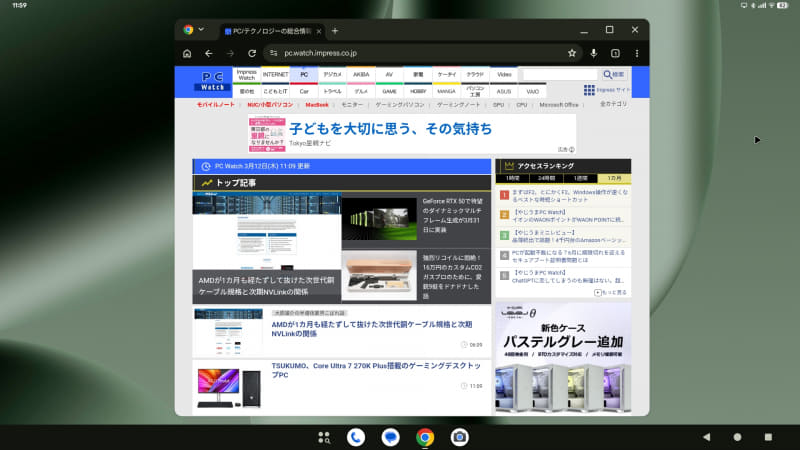The image size is (800, 450).
Task: Launch the Messages app from taskbar
Action: coord(390,437)
